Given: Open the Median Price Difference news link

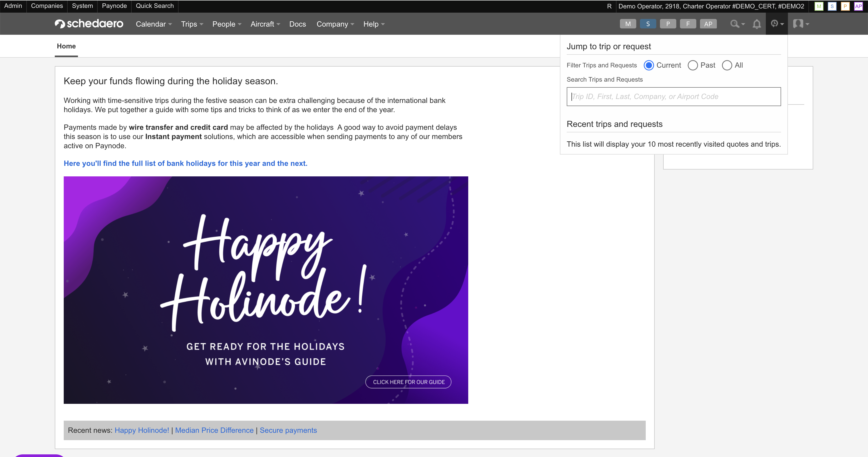Looking at the screenshot, I should (x=214, y=430).
